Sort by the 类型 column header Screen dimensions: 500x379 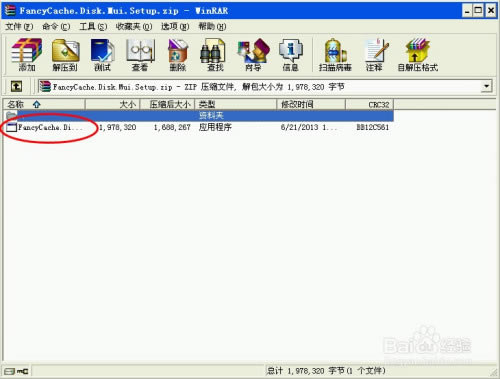pyautogui.click(x=236, y=104)
